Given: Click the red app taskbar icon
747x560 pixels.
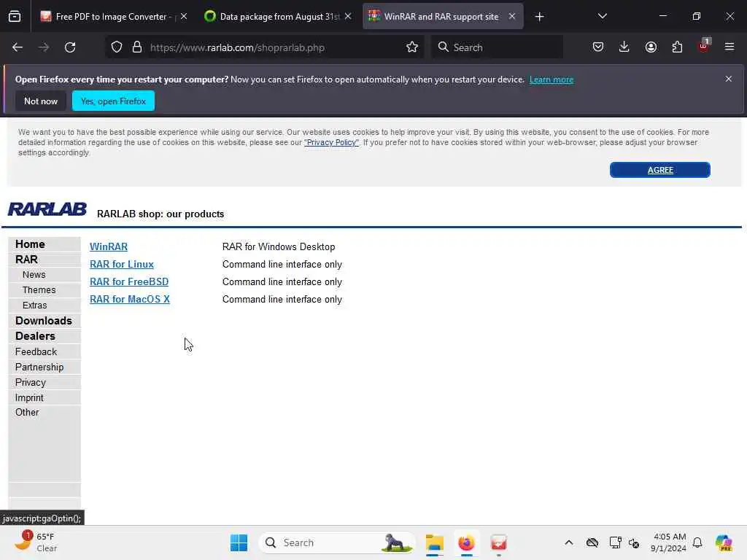Looking at the screenshot, I should coord(499,542).
